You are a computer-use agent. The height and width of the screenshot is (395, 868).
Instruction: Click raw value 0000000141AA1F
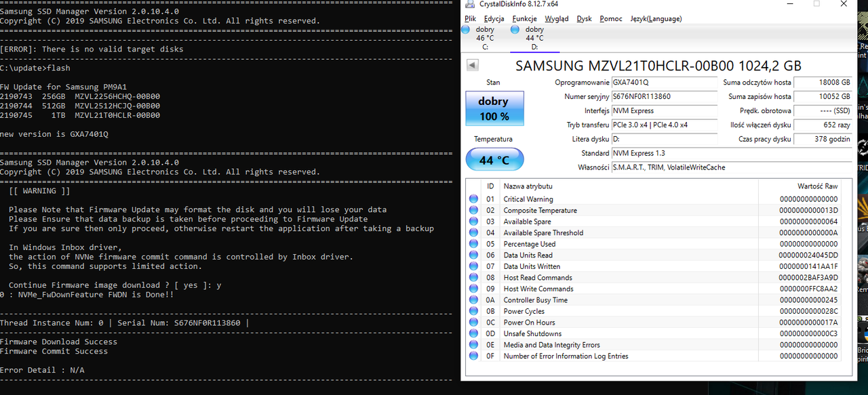tap(808, 266)
